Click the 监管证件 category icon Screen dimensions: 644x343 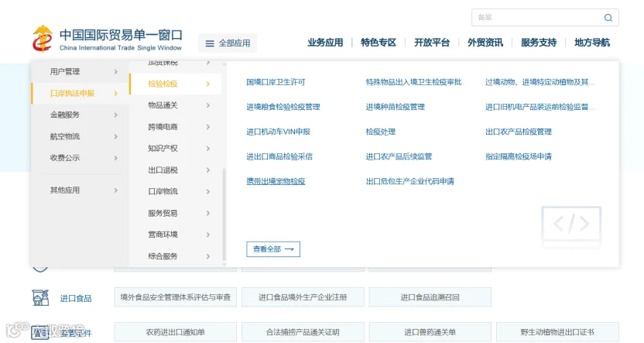coord(39,332)
